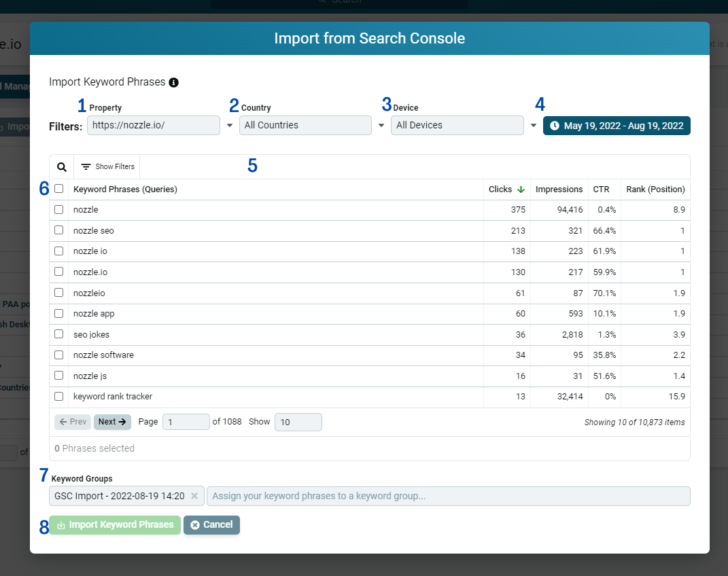
Task: Click the Page number input field
Action: click(186, 422)
